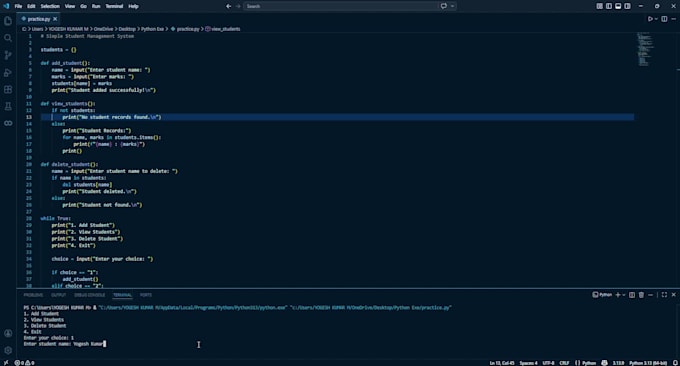Change indentation via Spaces: 4
Screen dimensions: 680x366
[x=529, y=363]
